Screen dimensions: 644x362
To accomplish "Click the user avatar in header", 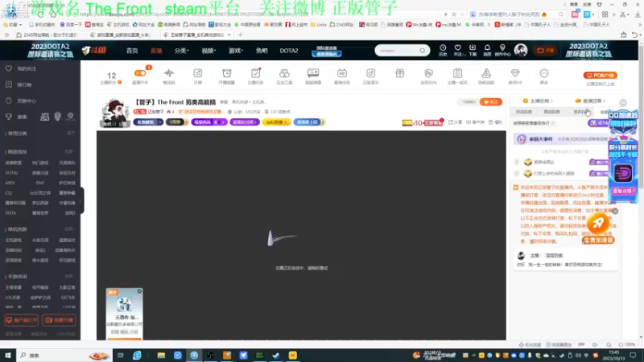I will (521, 51).
